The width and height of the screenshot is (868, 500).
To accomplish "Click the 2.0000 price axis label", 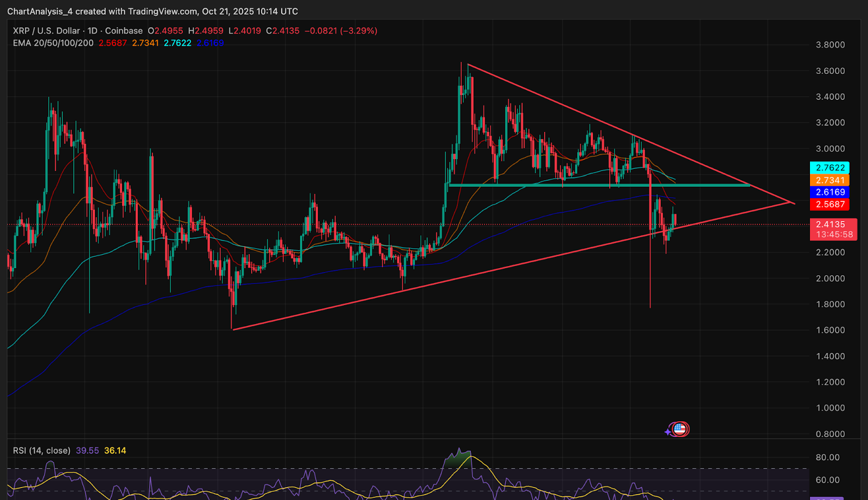I will click(830, 279).
